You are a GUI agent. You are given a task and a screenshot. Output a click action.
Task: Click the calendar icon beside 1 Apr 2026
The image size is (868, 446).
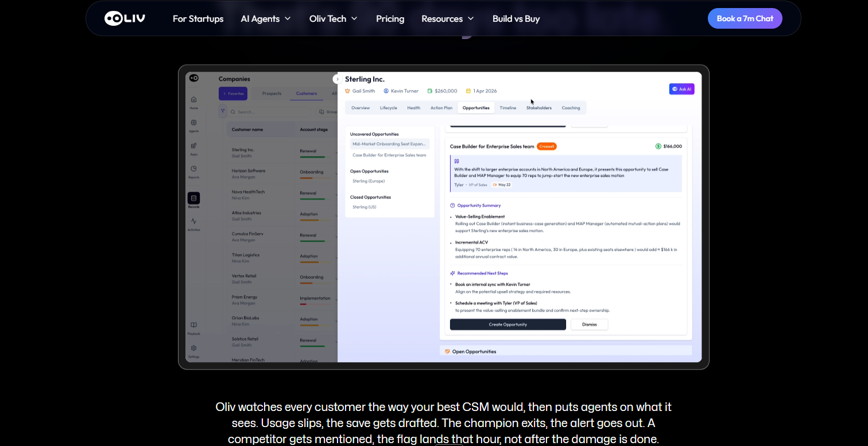point(468,91)
